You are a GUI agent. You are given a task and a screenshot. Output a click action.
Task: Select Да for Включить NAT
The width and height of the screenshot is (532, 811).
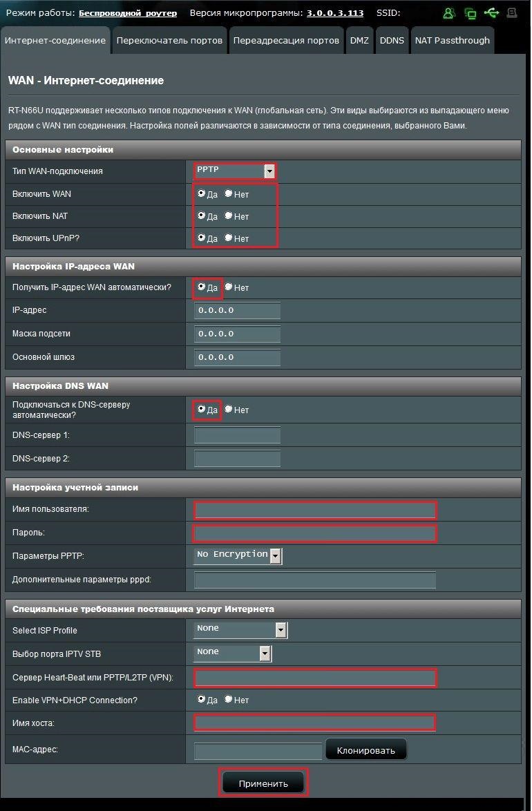pyautogui.click(x=201, y=216)
